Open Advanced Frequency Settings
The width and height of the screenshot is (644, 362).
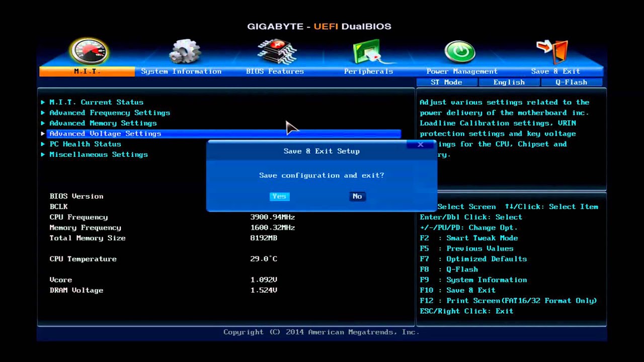[110, 113]
